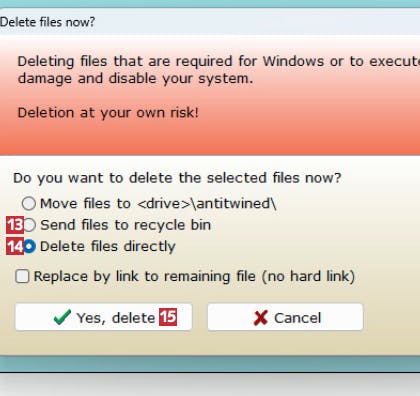420x396 pixels.
Task: Dismiss the dialog with the Cancel button
Action: point(285,317)
